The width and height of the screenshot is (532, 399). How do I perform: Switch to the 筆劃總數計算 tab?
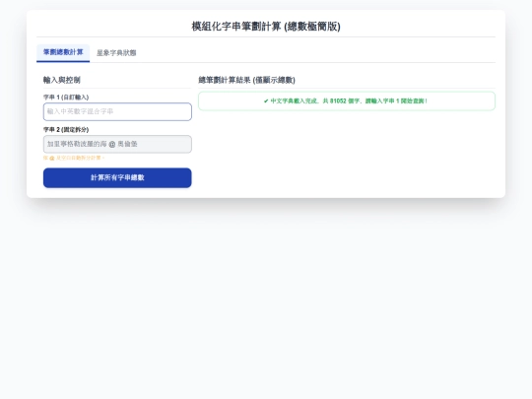[x=63, y=52]
